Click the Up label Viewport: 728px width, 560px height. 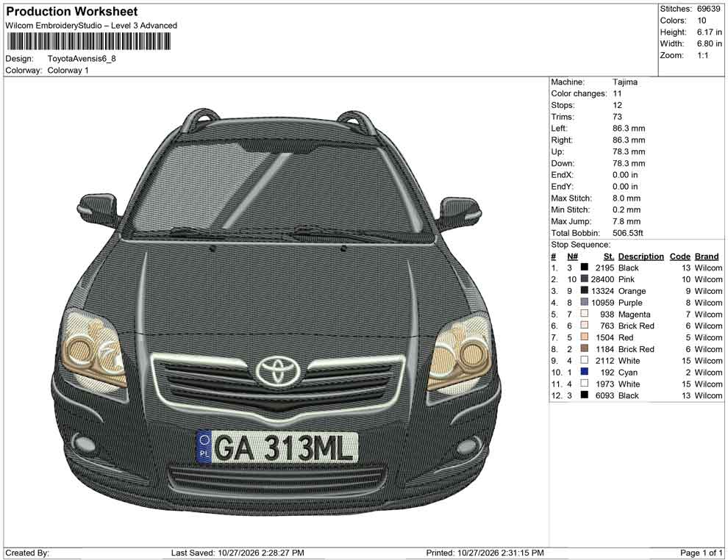[x=557, y=151]
